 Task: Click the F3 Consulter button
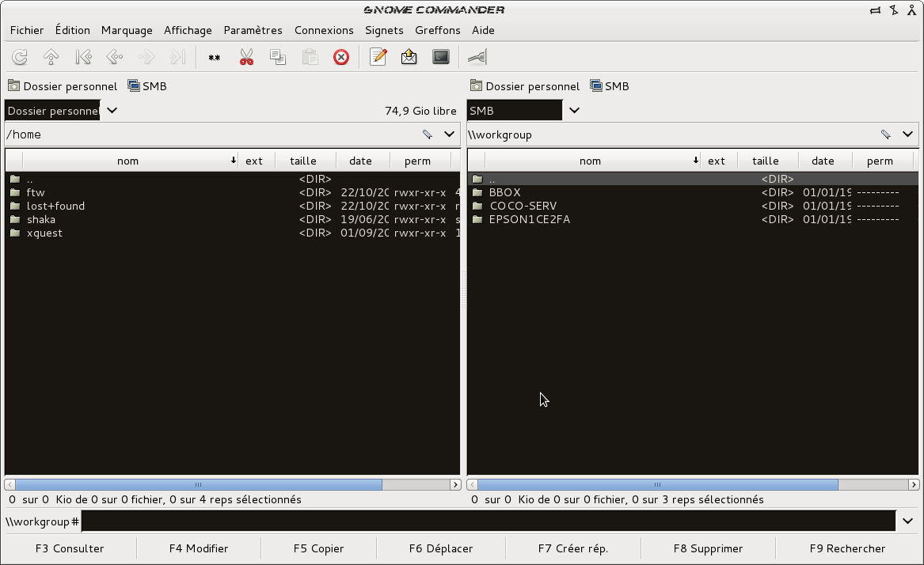(70, 548)
